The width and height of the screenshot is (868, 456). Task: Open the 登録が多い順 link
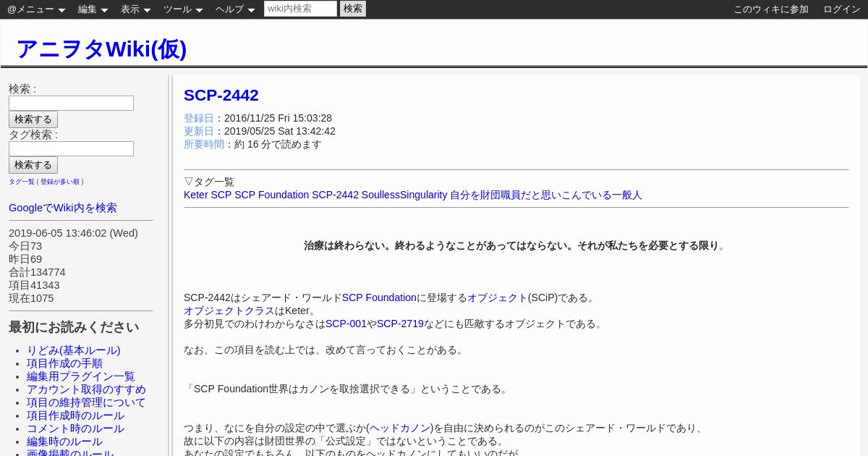point(60,182)
